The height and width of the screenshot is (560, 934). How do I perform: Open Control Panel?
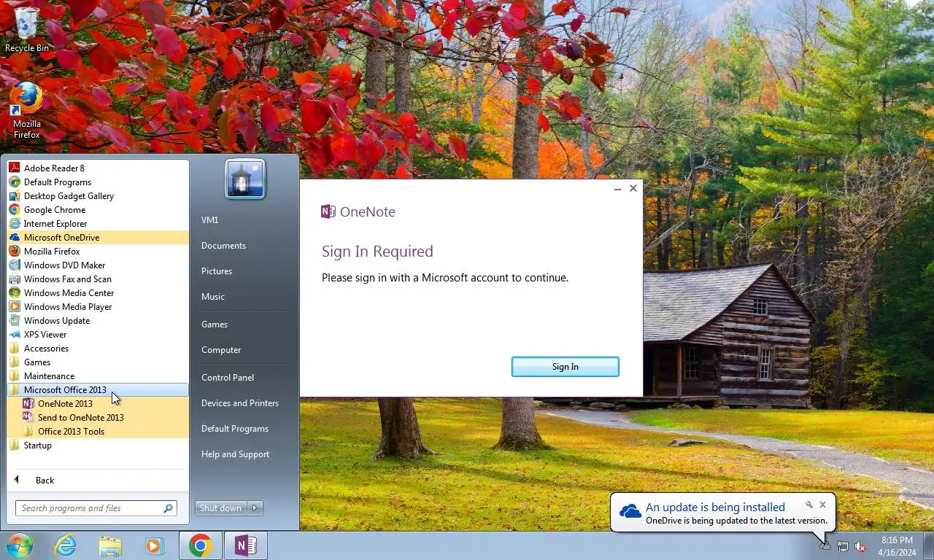click(228, 378)
